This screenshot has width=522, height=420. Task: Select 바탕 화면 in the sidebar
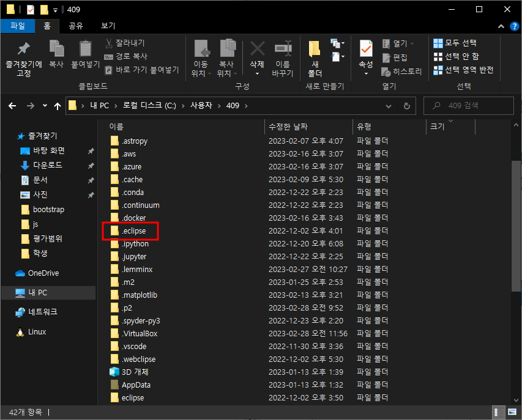coord(48,150)
